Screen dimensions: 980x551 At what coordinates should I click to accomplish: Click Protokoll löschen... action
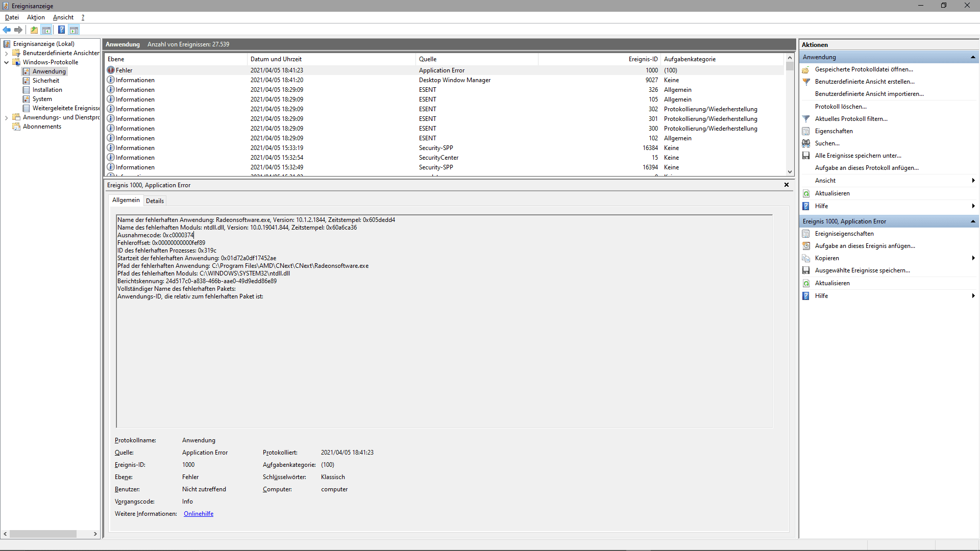[x=841, y=107]
